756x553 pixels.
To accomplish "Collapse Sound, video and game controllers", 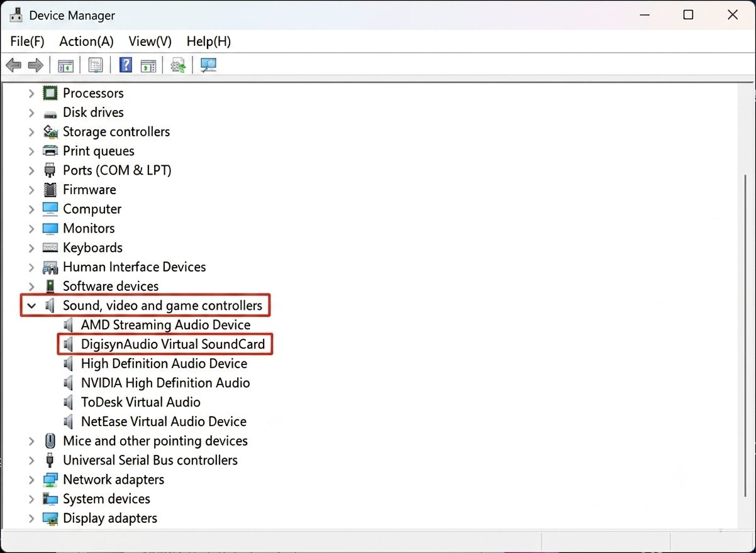I will [31, 306].
